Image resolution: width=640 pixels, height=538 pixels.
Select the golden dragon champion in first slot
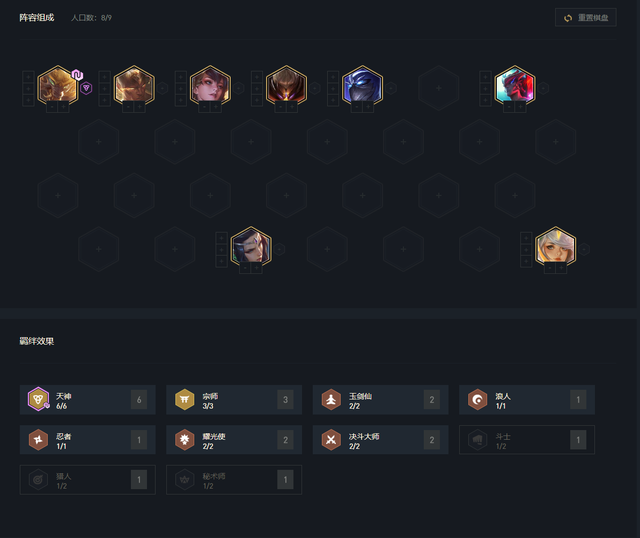click(x=58, y=86)
